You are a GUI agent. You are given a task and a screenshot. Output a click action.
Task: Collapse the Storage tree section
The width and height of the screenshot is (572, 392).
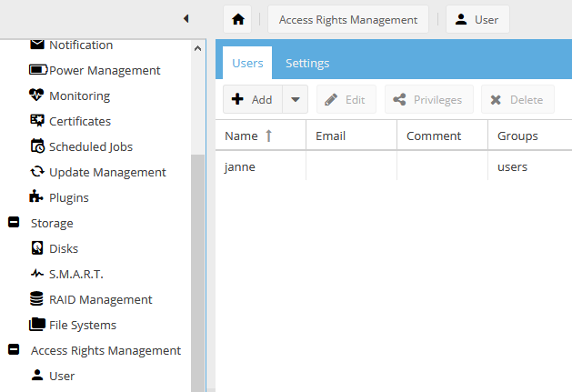pyautogui.click(x=14, y=223)
